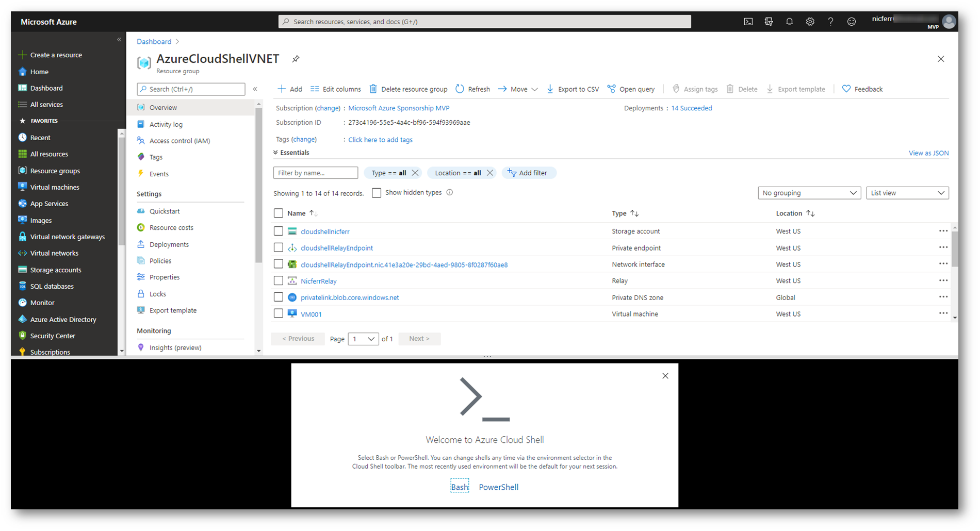Screen dimensions: 980x531
Task: Open All services in sidebar
Action: [46, 105]
